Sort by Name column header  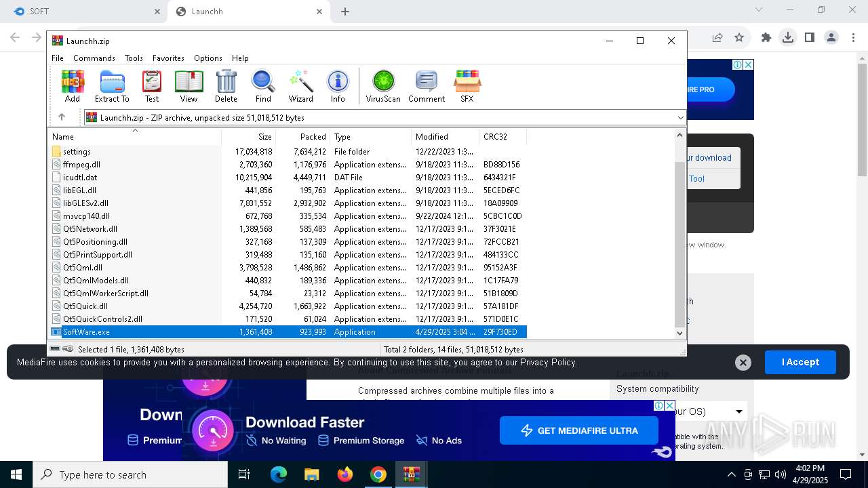[x=134, y=137]
